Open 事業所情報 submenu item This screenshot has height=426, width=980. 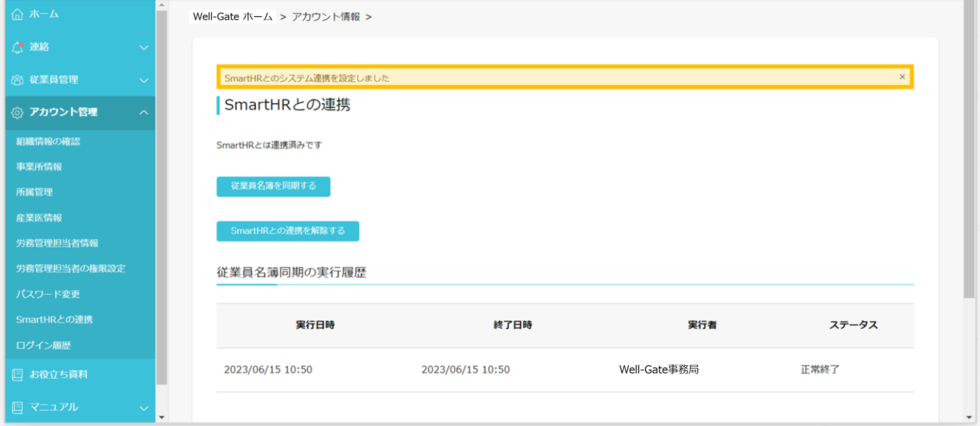tap(39, 167)
